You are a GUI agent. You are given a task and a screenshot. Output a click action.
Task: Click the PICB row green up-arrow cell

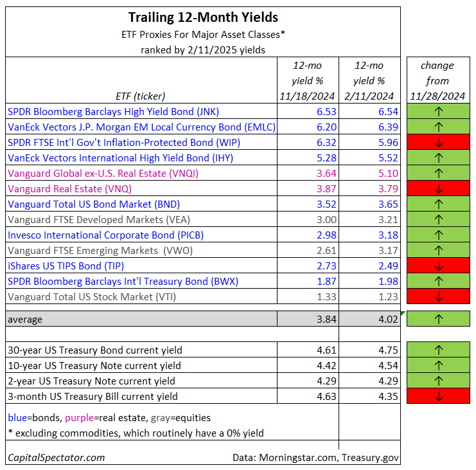[438, 235]
